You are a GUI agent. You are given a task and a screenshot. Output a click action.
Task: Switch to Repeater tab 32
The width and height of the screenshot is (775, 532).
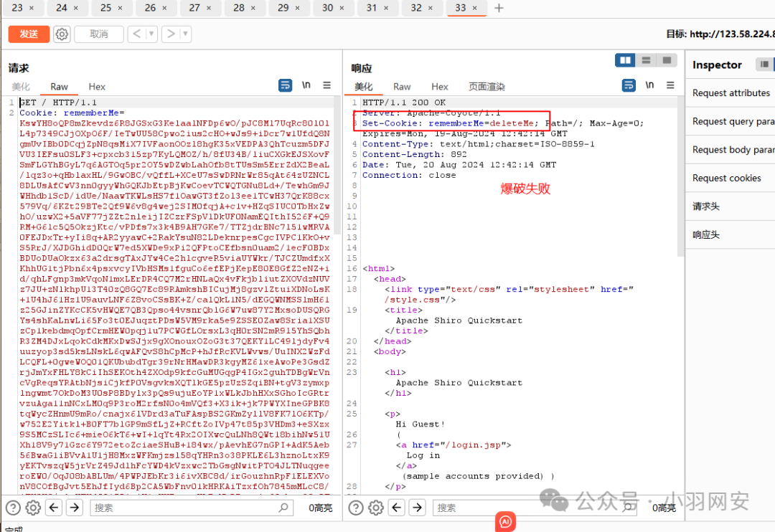416,8
